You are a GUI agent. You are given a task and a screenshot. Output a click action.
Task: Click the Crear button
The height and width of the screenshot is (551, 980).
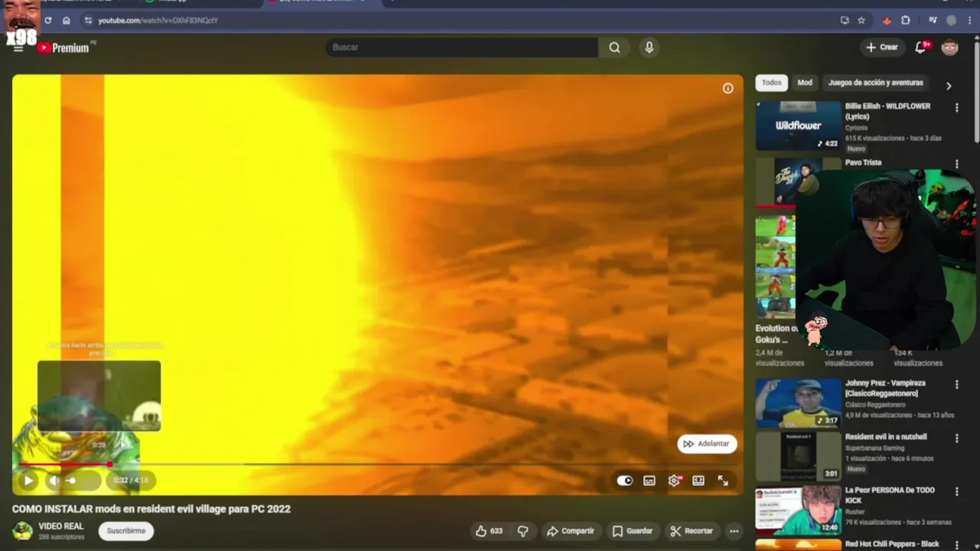[x=881, y=47]
